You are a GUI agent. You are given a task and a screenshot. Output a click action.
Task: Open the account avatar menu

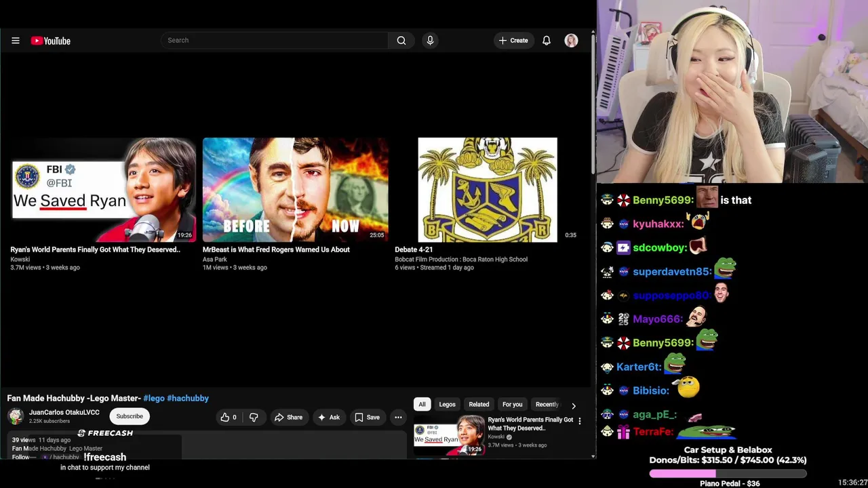pyautogui.click(x=571, y=41)
